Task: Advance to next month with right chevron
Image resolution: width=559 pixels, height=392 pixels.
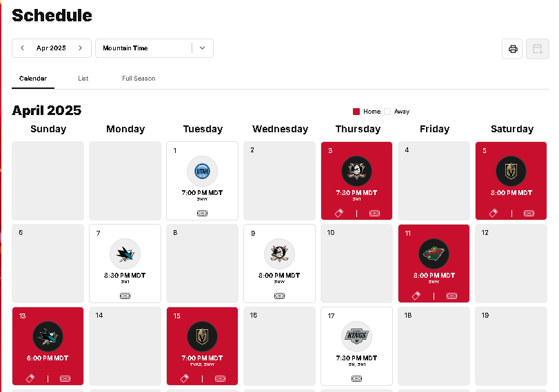Action: pos(80,48)
